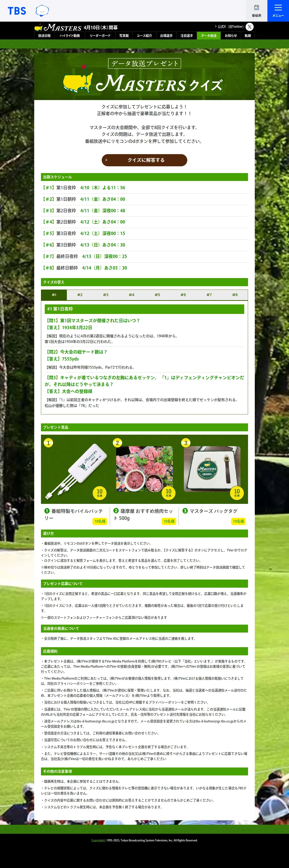Image resolution: width=289 pixels, height=868 pixels.
Task: Click the Masters bag tag prize image
Action: click(x=212, y=469)
